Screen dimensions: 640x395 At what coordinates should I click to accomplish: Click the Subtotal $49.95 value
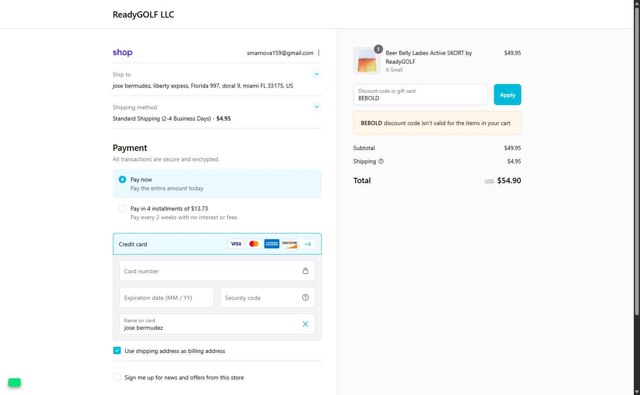pos(513,148)
